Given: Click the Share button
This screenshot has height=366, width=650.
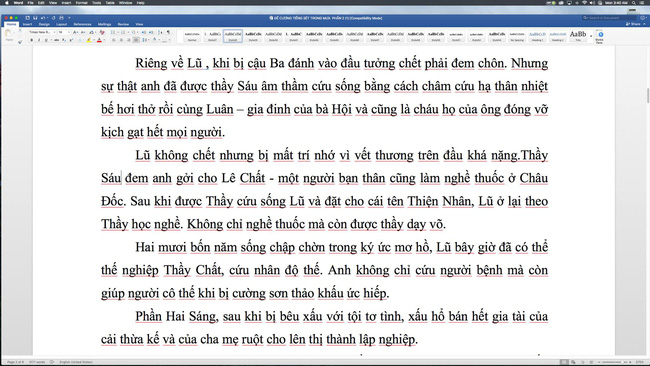Looking at the screenshot, I should tap(634, 24).
